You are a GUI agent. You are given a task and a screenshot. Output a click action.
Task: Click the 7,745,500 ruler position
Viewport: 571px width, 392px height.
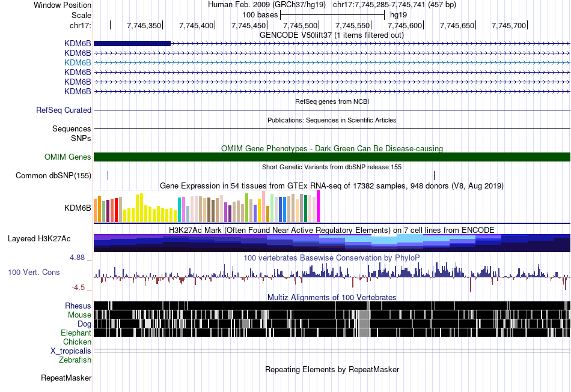point(301,25)
